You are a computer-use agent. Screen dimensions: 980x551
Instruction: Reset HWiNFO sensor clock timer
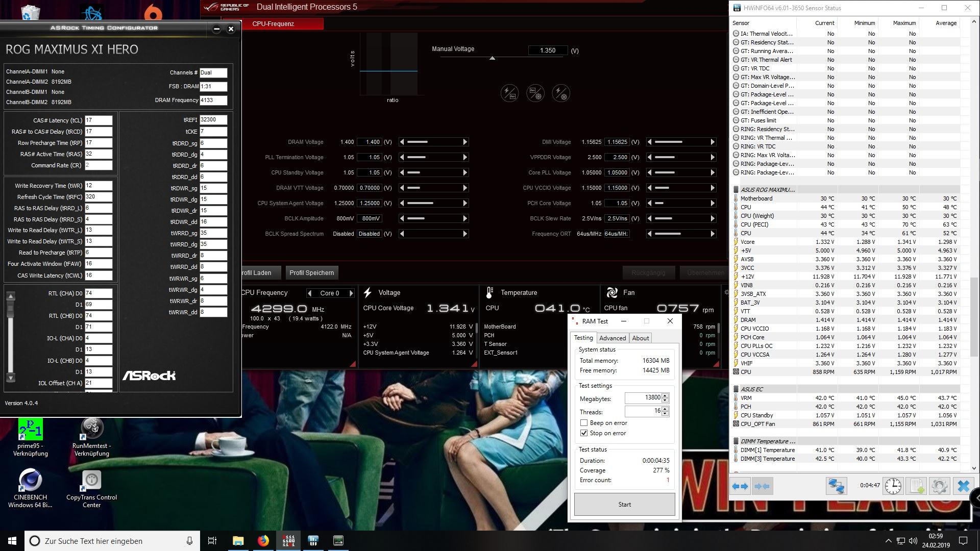(893, 486)
